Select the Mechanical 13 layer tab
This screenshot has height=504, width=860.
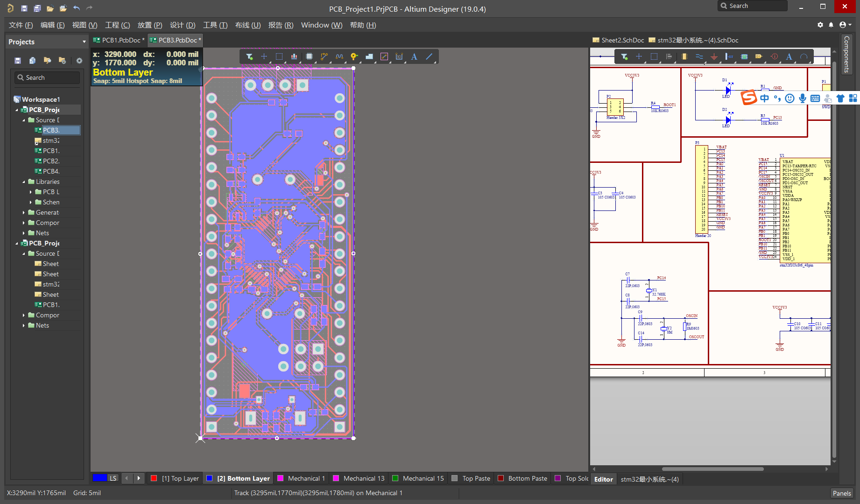click(x=359, y=478)
